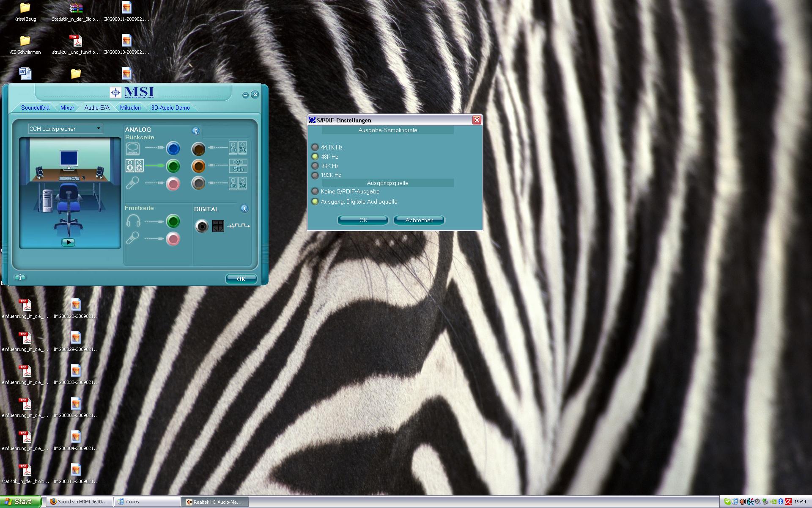Choose Keine S/PDIF-Ausgabe option
The image size is (812, 508).
pos(315,191)
